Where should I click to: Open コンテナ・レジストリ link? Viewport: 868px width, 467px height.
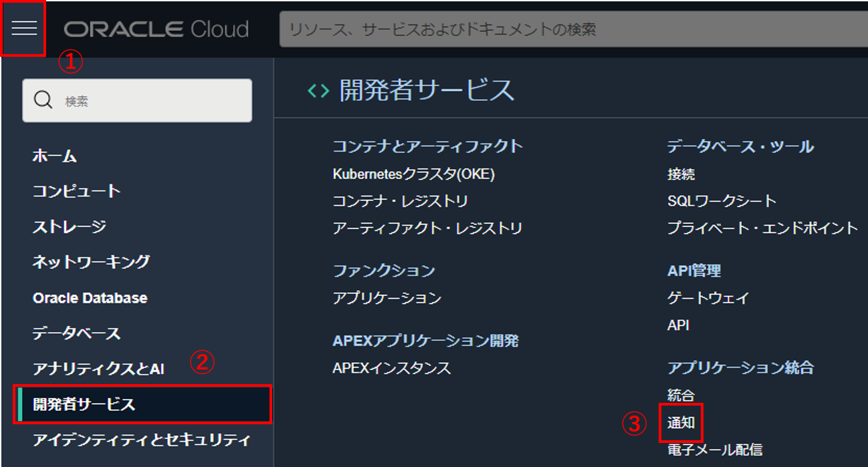click(400, 201)
